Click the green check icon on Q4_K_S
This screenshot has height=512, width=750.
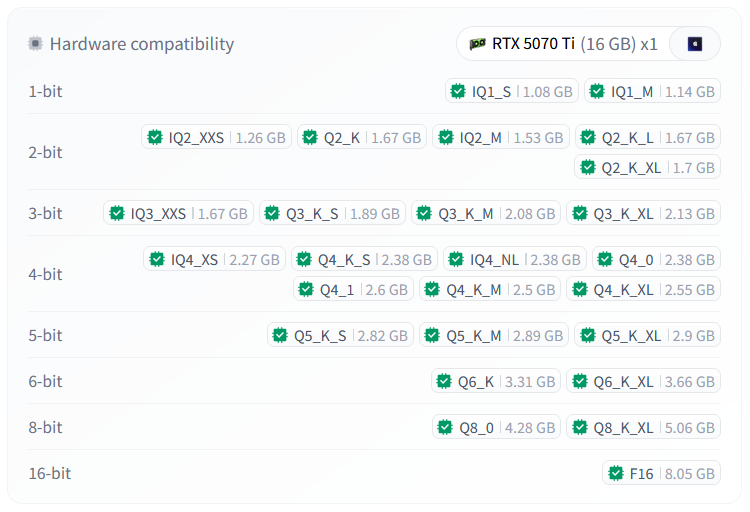tap(304, 259)
